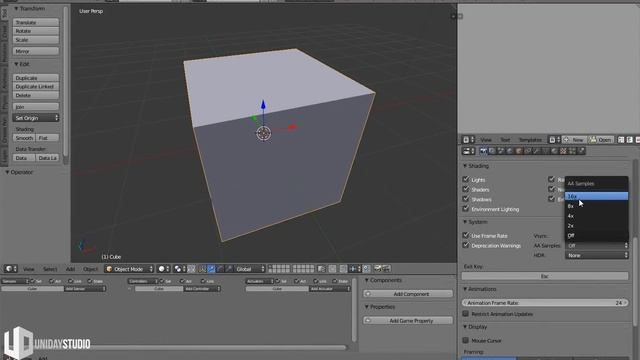Screen dimensions: 640x360
Task: Select 2x in AA Samples menu
Action: (596, 225)
